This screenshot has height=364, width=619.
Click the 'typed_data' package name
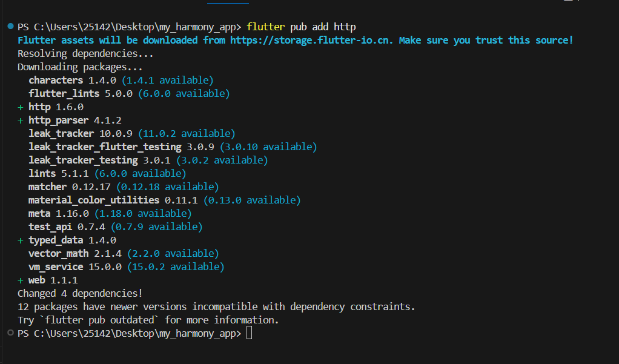56,240
